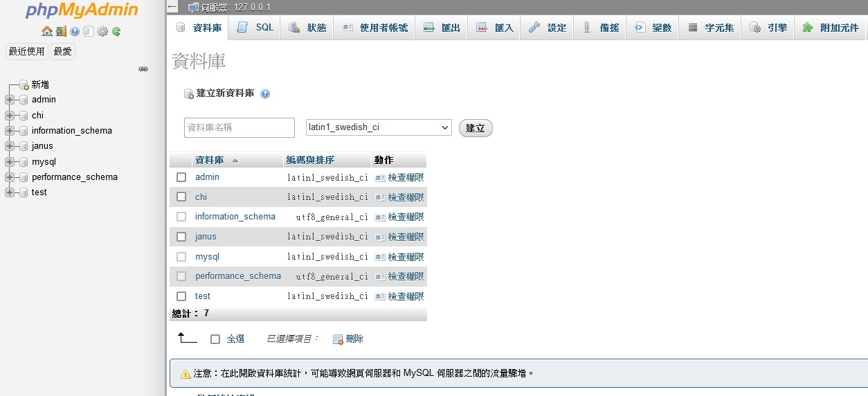Screen dimensions: 868x396
Task: Collapse the navigation panel with the arrow icon
Action: click(x=172, y=7)
